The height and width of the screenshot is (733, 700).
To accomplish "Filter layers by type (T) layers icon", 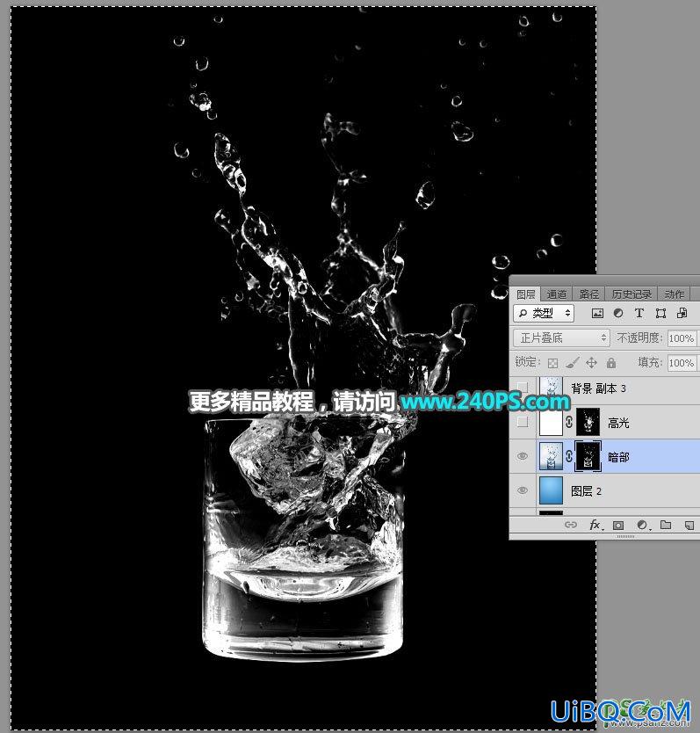I will pyautogui.click(x=639, y=313).
